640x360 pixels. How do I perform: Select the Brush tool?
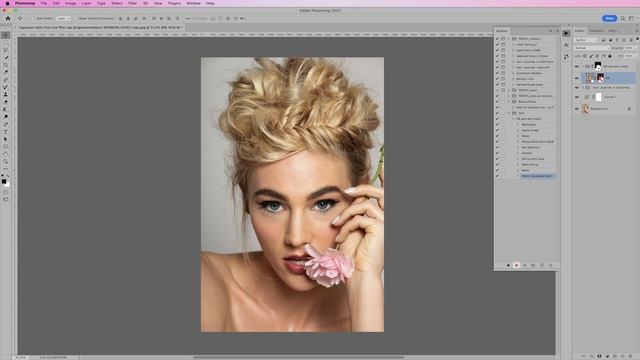[6, 87]
